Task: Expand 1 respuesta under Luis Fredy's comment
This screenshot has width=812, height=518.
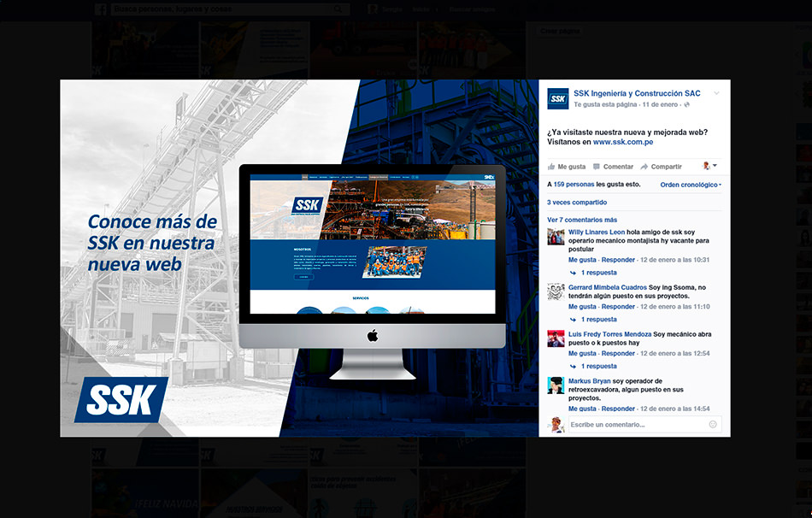Action: click(598, 366)
